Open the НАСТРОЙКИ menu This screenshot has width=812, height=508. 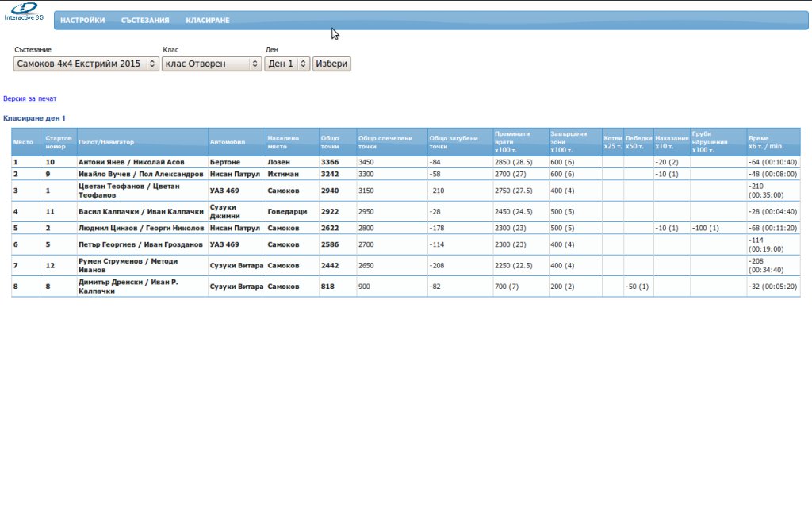click(x=82, y=21)
